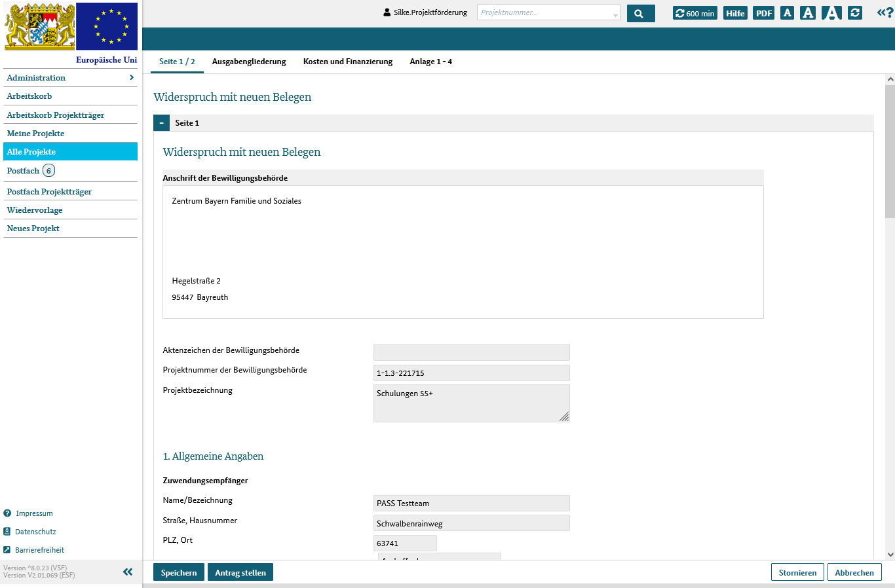Switch to the Ausgabengliederung tab

coord(249,62)
